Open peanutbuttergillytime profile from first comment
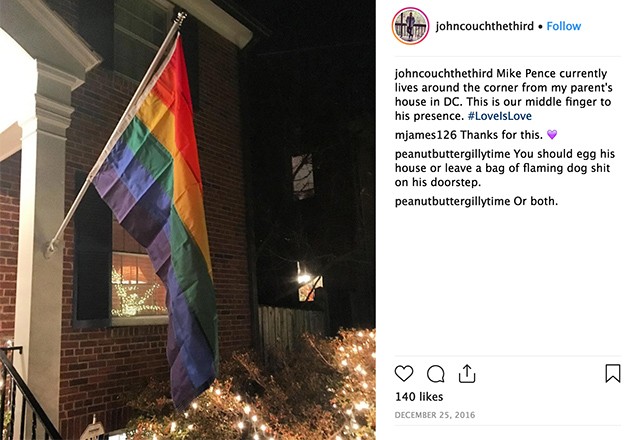640x440 pixels. (x=452, y=154)
